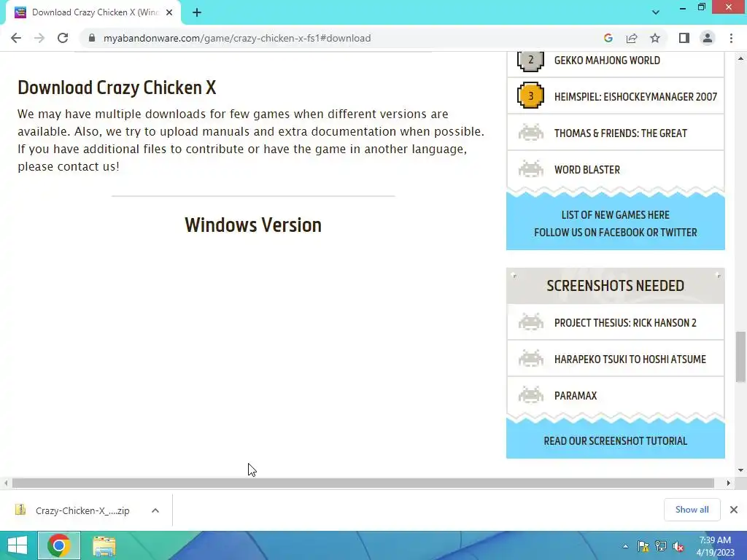This screenshot has height=560, width=747.
Task: Click the rank 3 gold badge icon
Action: 530,96
